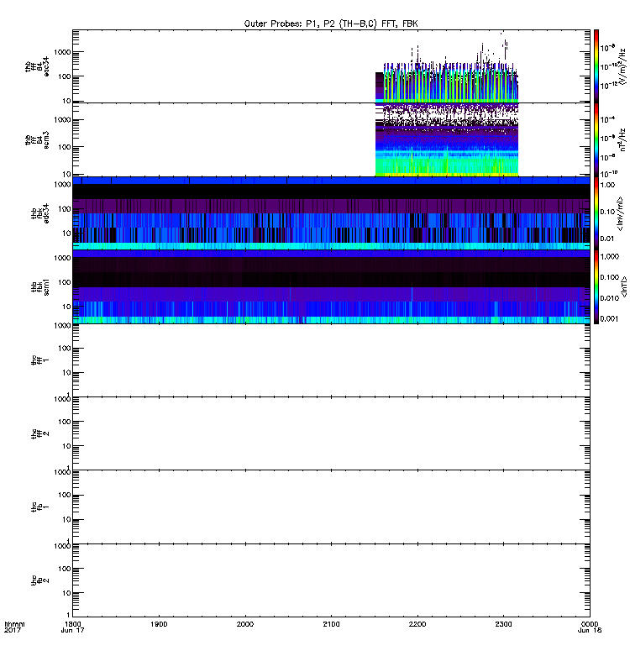Screen dimensions: 630x672
Task: Click the "thb fff 64 edc34" axis label
Action: pos(37,66)
